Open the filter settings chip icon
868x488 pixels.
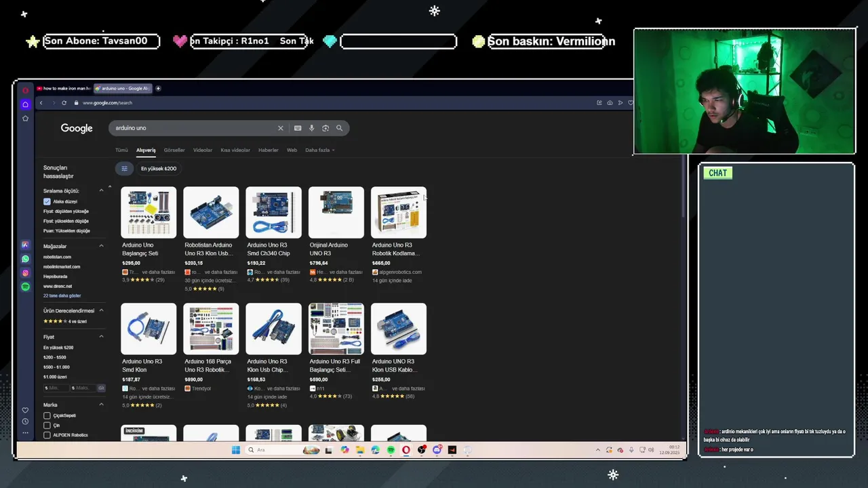tap(124, 169)
